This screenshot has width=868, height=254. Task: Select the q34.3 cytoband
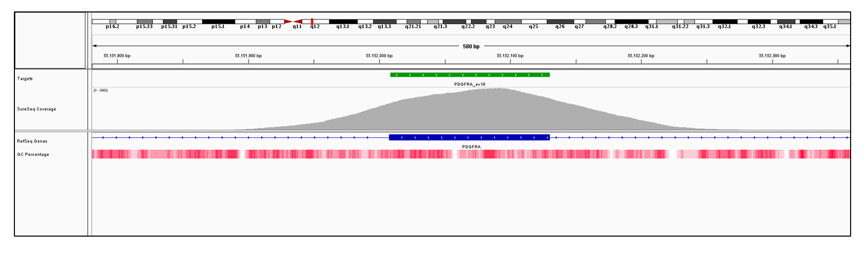click(x=811, y=26)
